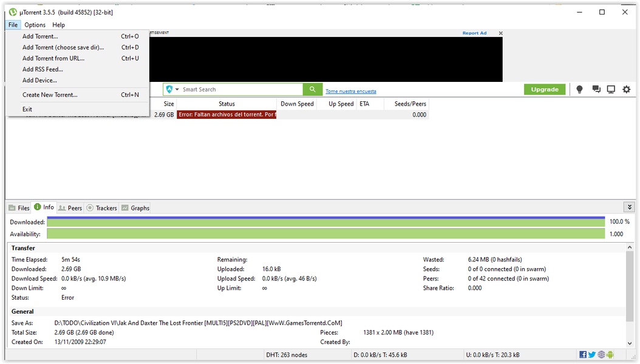640x364 pixels.
Task: Click inside the Smart Search field
Action: (x=242, y=89)
